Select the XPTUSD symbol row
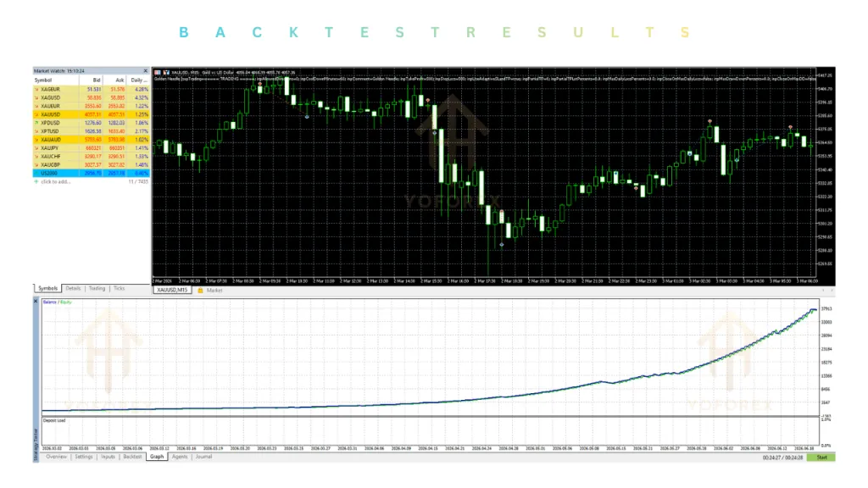This screenshot has height=488, width=868. (x=92, y=131)
